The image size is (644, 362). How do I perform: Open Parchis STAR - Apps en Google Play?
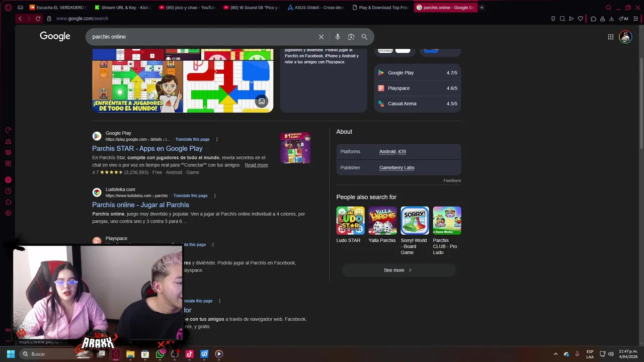coord(147,148)
